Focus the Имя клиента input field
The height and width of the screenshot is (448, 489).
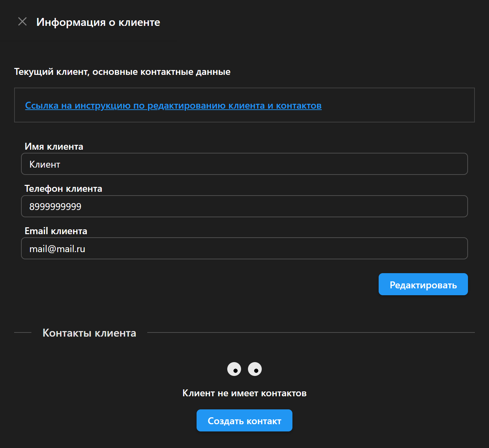(x=244, y=164)
